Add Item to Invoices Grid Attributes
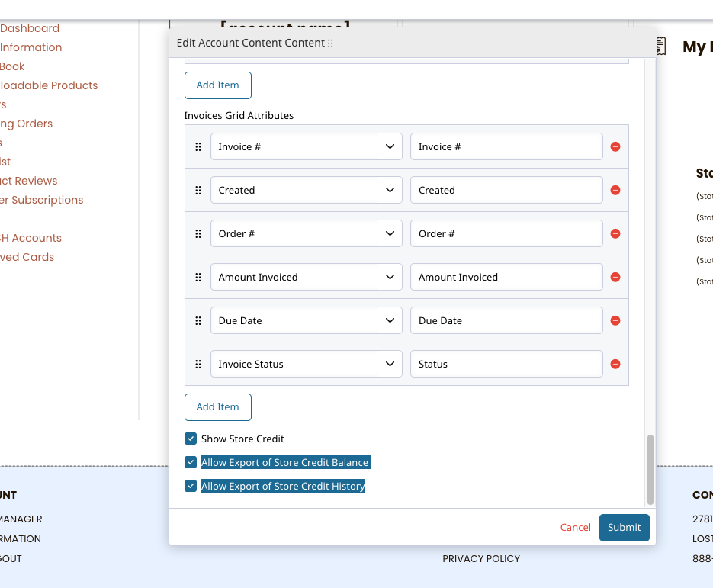Viewport: 713px width, 588px height. tap(218, 407)
